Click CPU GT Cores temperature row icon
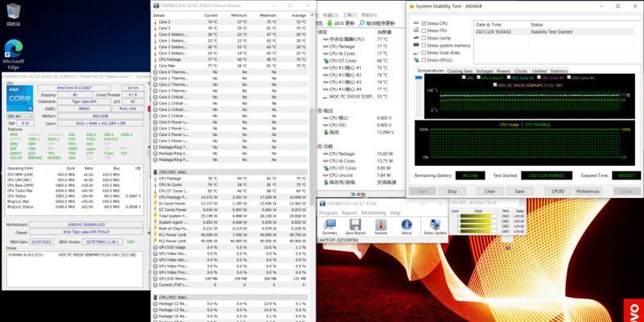Image resolution: width=644 pixels, height=322 pixels. [326, 60]
